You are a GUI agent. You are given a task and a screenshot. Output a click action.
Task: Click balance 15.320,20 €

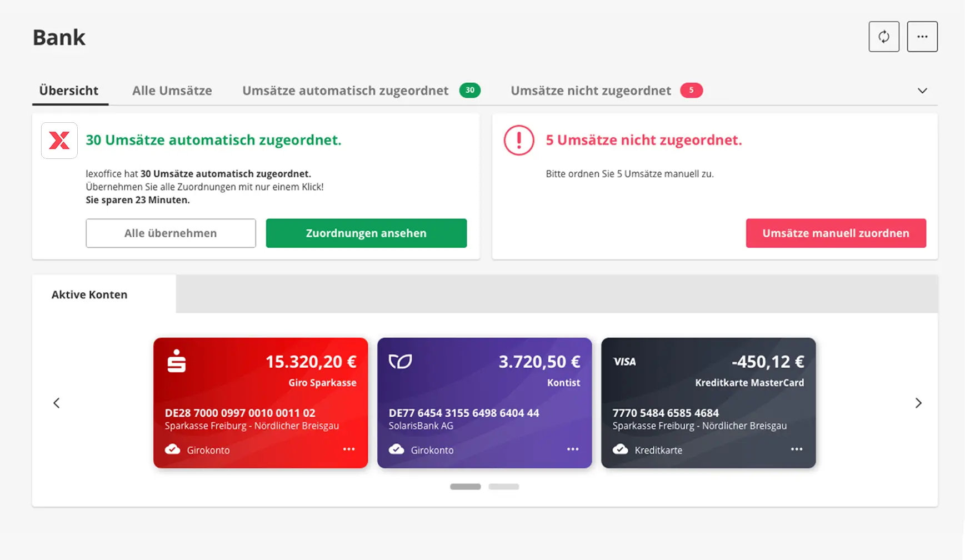pos(311,362)
